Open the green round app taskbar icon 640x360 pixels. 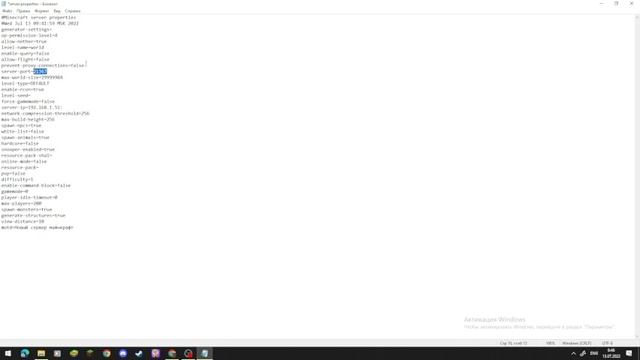tap(74, 353)
